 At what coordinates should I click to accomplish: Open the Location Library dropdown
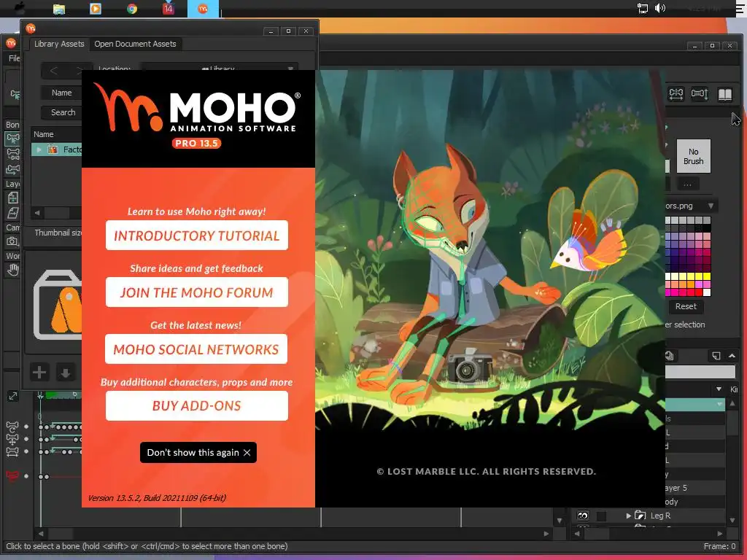(220, 69)
